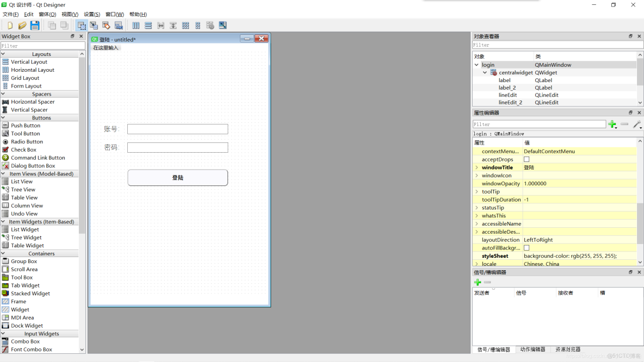Select the Edit Signals/Slots mode tool
Viewport: 644px width, 362px height.
click(x=94, y=25)
